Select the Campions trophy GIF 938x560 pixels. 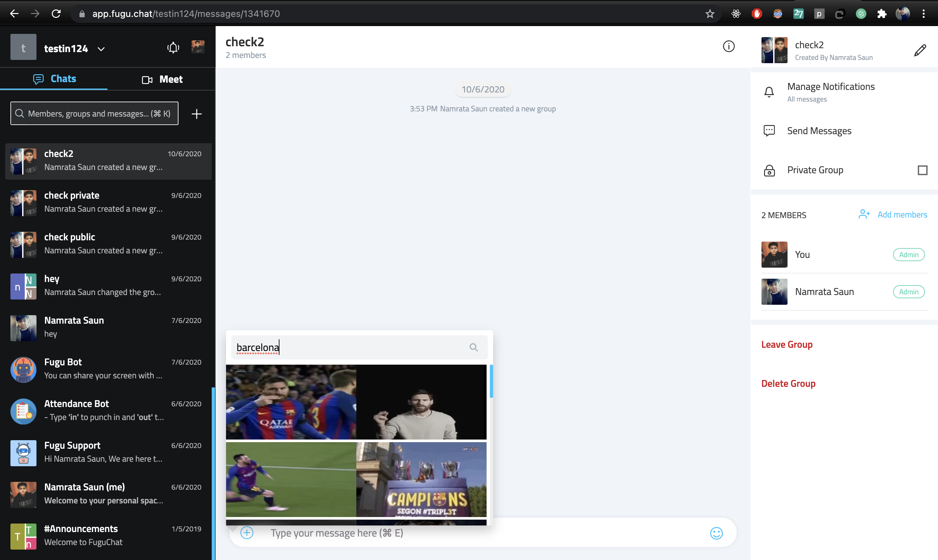click(421, 479)
